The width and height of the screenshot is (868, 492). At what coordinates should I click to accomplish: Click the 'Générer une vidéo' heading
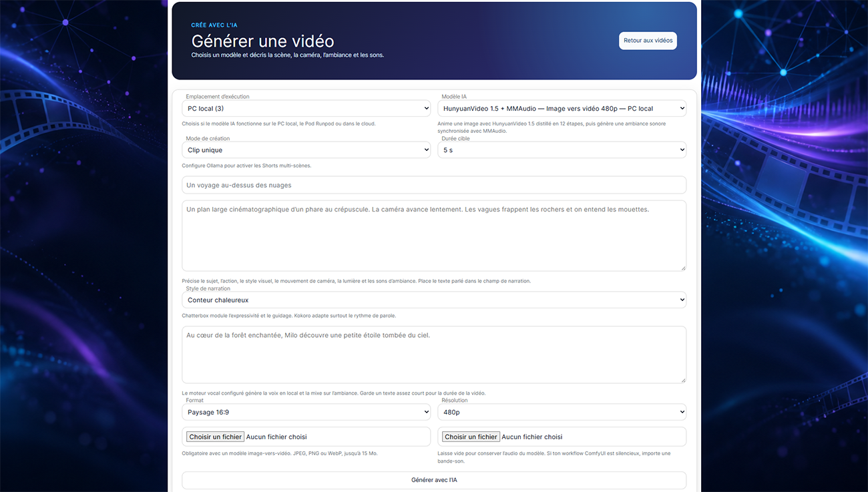(x=262, y=41)
